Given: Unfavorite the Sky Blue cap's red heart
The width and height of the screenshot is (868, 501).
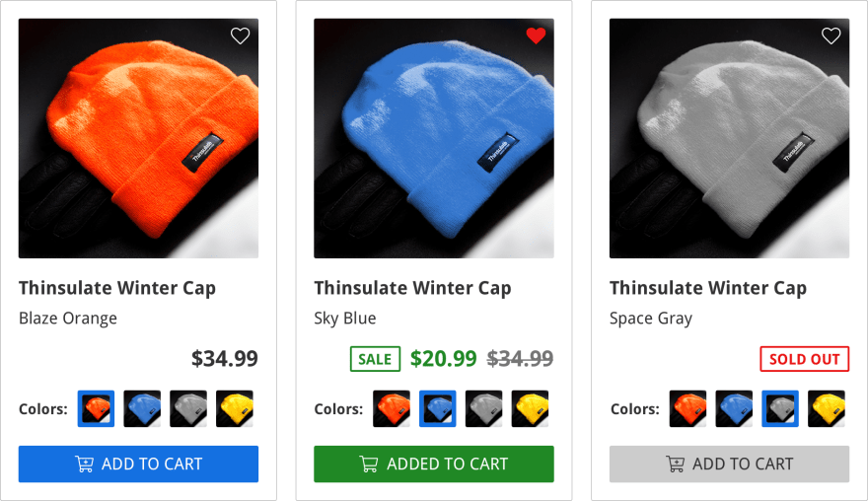Looking at the screenshot, I should coord(536,36).
